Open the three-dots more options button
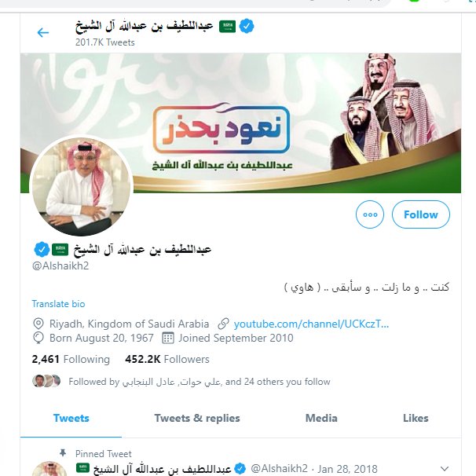Image resolution: width=476 pixels, height=476 pixels. coord(369,214)
